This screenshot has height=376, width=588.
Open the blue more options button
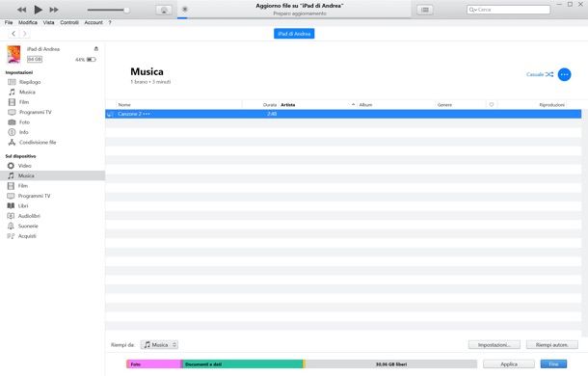[x=564, y=74]
